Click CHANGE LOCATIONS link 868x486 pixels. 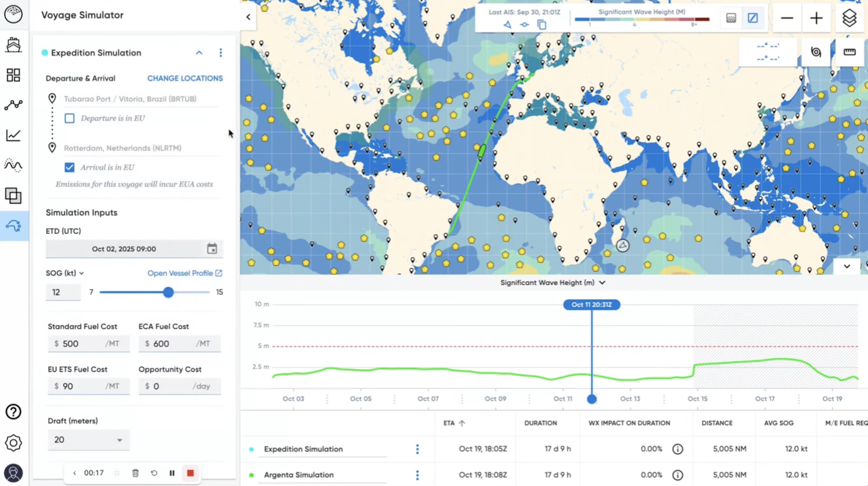185,78
